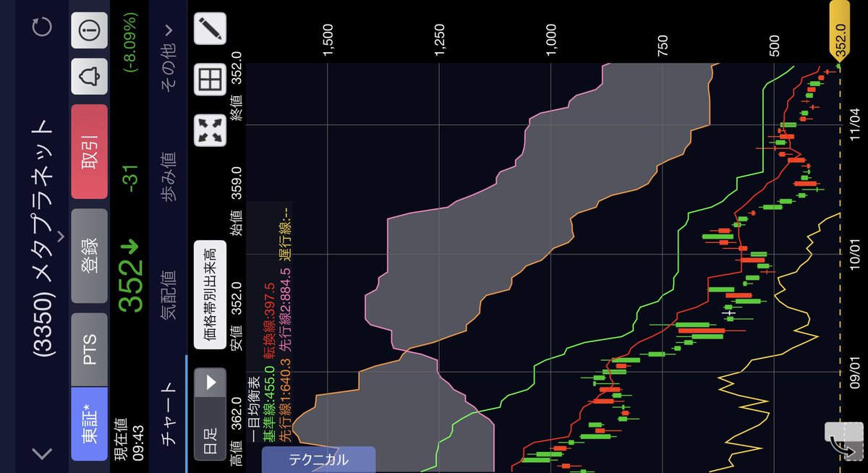This screenshot has height=473, width=868.
Task: Open the 気配値 tab
Action: pos(168,297)
